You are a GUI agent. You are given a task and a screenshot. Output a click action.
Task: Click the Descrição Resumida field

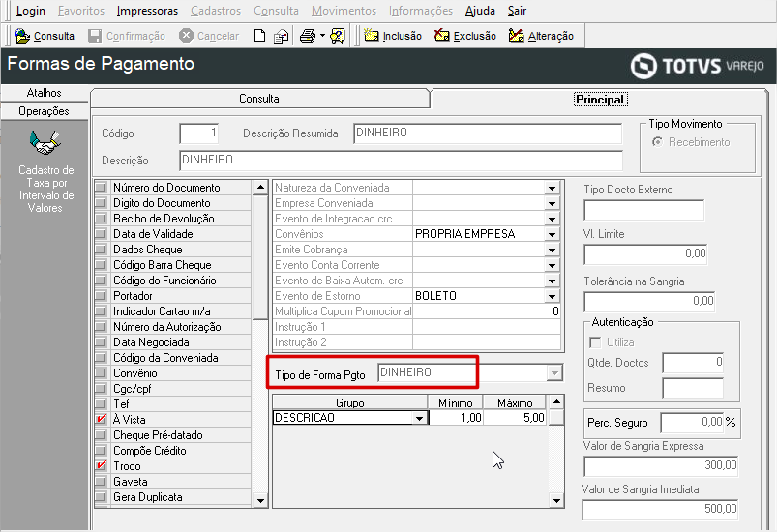pyautogui.click(x=488, y=133)
